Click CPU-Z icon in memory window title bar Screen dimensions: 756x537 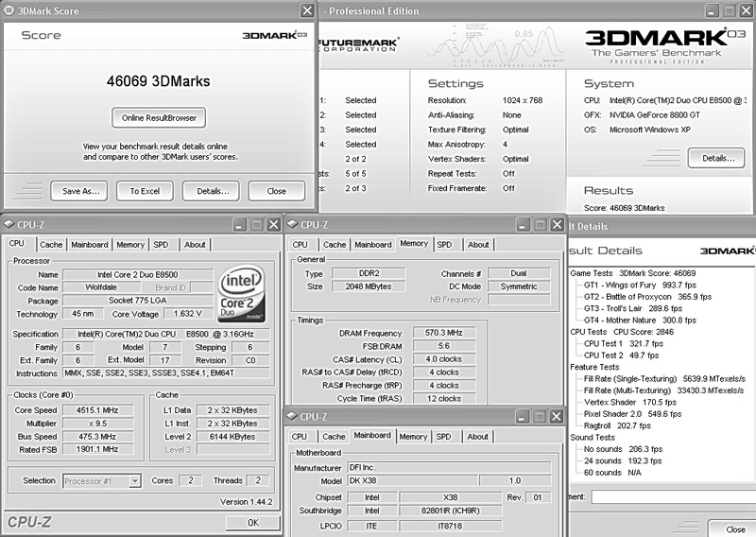click(292, 224)
